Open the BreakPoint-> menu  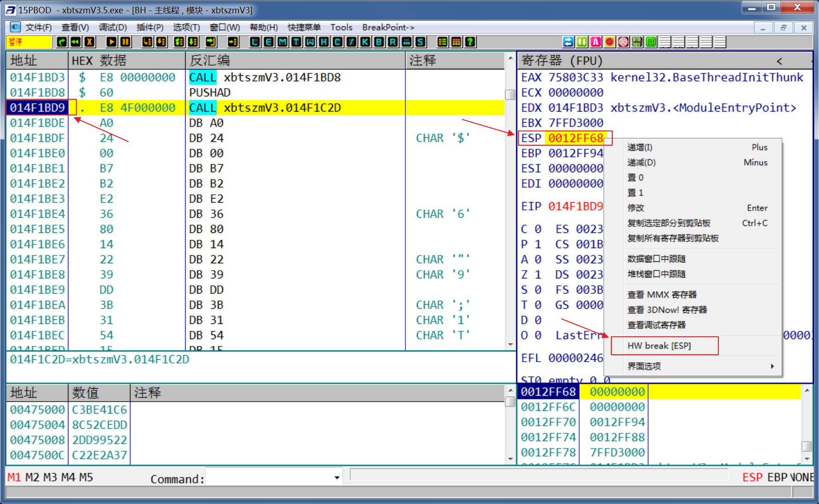388,28
